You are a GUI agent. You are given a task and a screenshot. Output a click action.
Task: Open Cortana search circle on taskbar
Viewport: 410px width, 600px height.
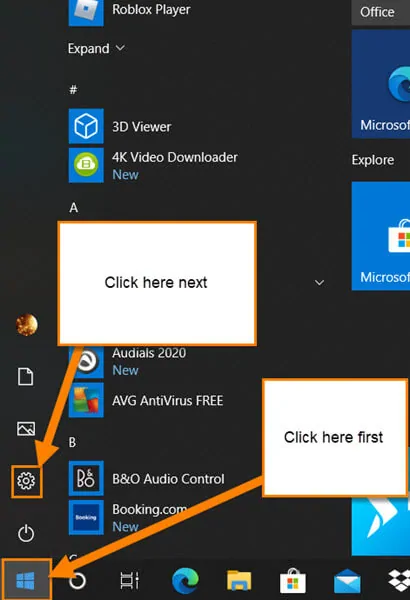click(x=77, y=580)
